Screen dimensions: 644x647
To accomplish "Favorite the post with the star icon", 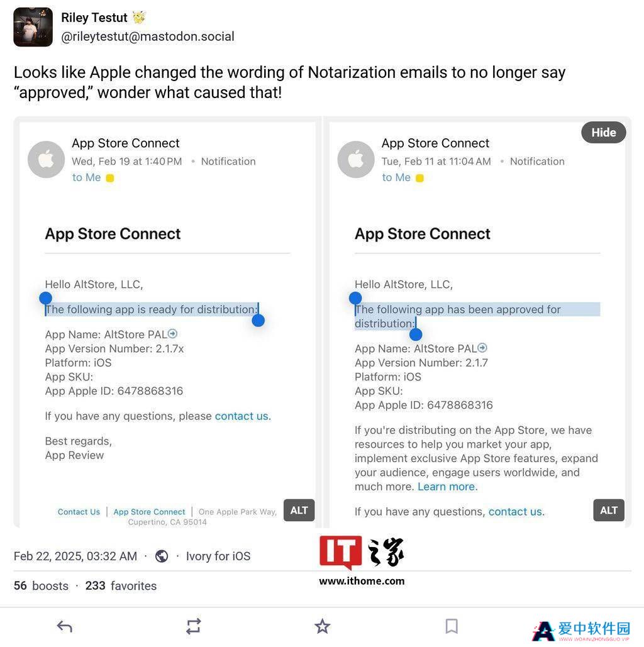I will (x=322, y=626).
